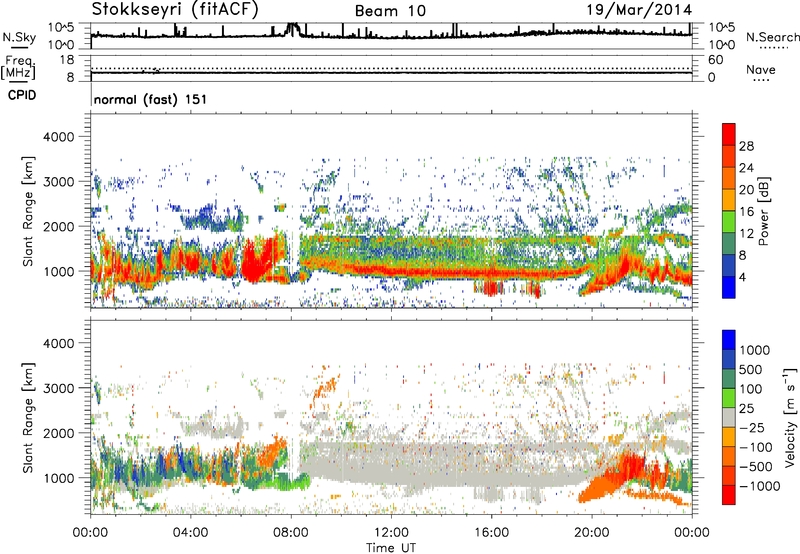Click the 60 tick on Nave axis
This screenshot has height=554, width=800.
point(716,60)
